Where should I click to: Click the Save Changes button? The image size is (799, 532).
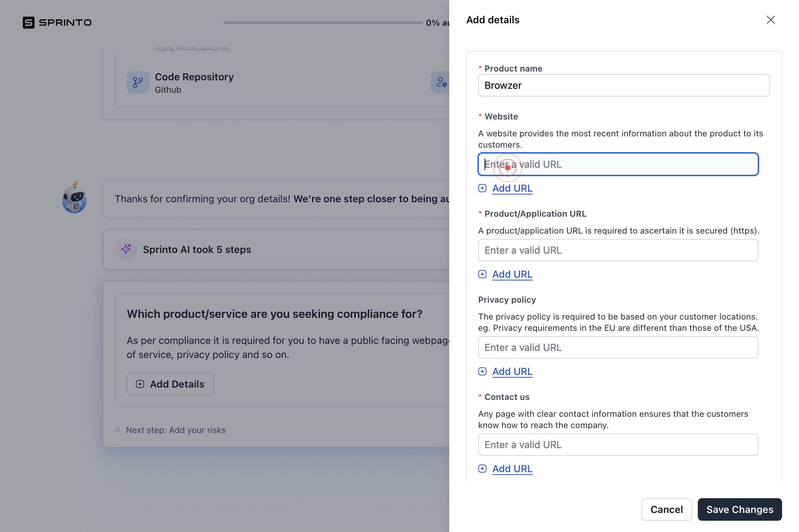coord(740,509)
